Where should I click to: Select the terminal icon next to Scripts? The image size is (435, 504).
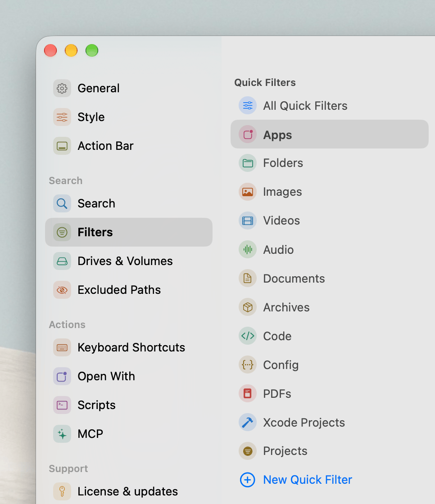pyautogui.click(x=62, y=405)
